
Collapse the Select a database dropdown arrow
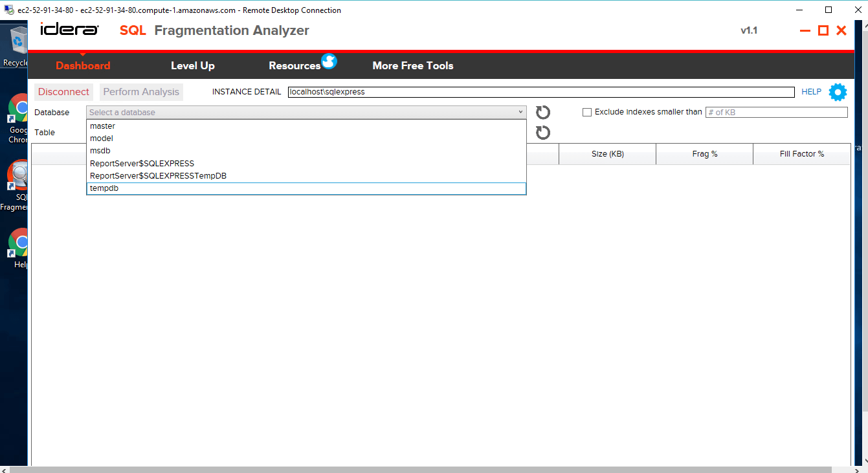click(520, 113)
